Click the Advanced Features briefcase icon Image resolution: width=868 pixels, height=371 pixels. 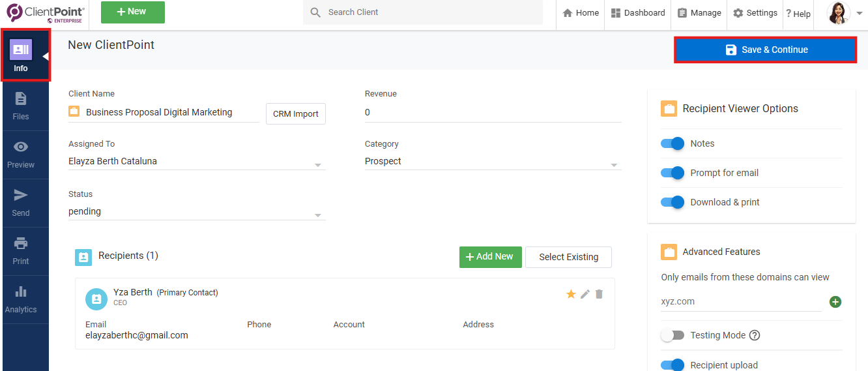click(x=669, y=252)
